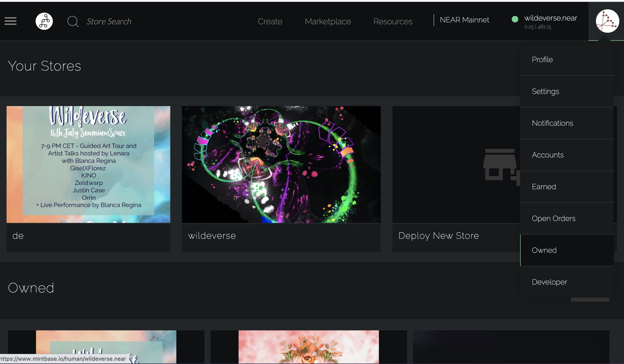Open the Create menu
This screenshot has height=364, width=624.
coord(270,21)
